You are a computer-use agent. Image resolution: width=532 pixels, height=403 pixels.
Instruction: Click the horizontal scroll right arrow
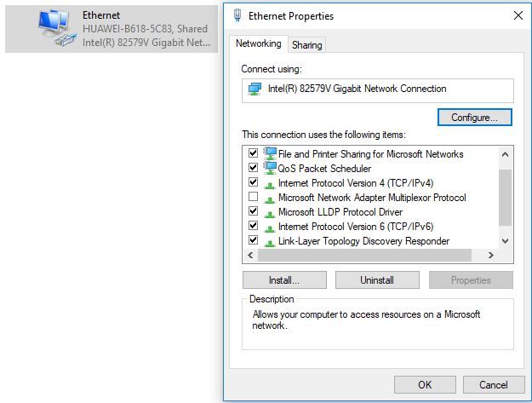click(x=491, y=255)
